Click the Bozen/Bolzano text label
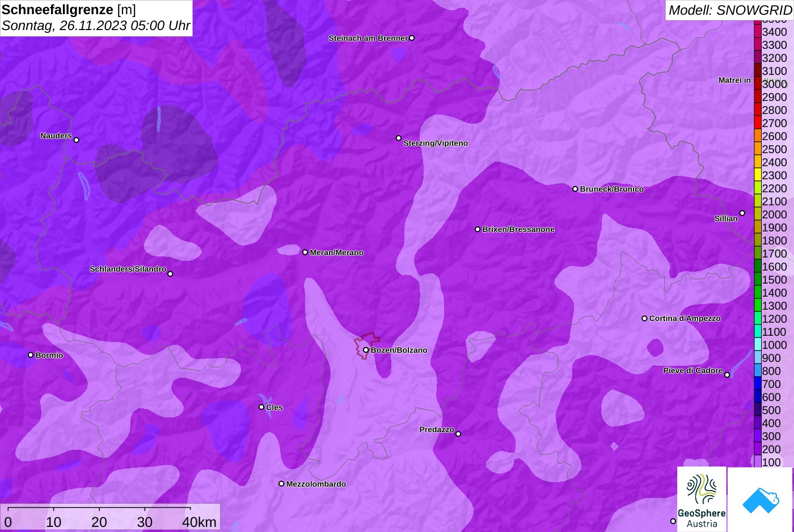The image size is (794, 532). (399, 350)
